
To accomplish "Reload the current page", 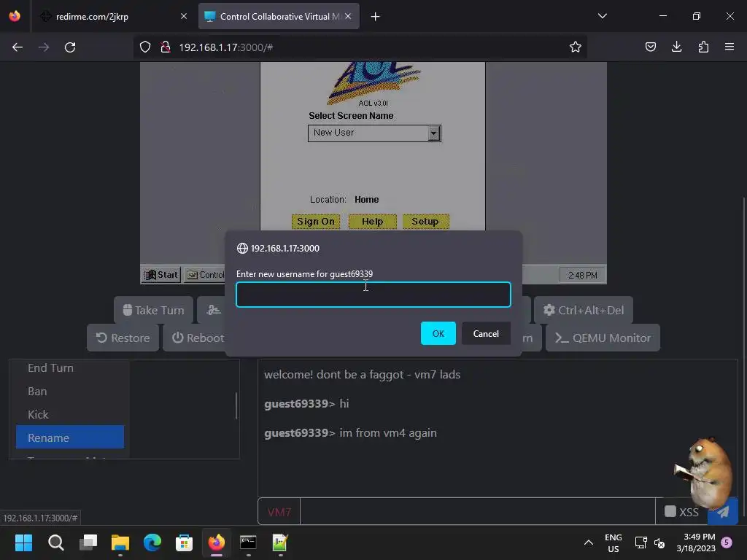I will (x=70, y=47).
